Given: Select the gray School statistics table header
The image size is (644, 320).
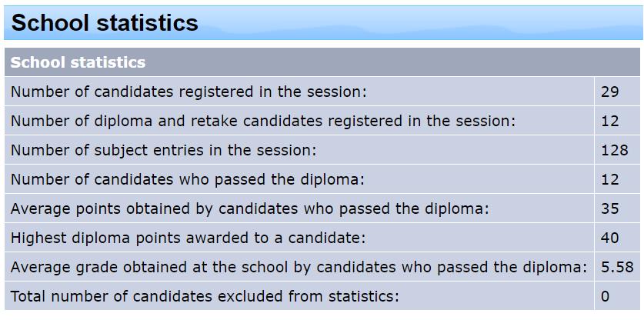Looking at the screenshot, I should (322, 62).
